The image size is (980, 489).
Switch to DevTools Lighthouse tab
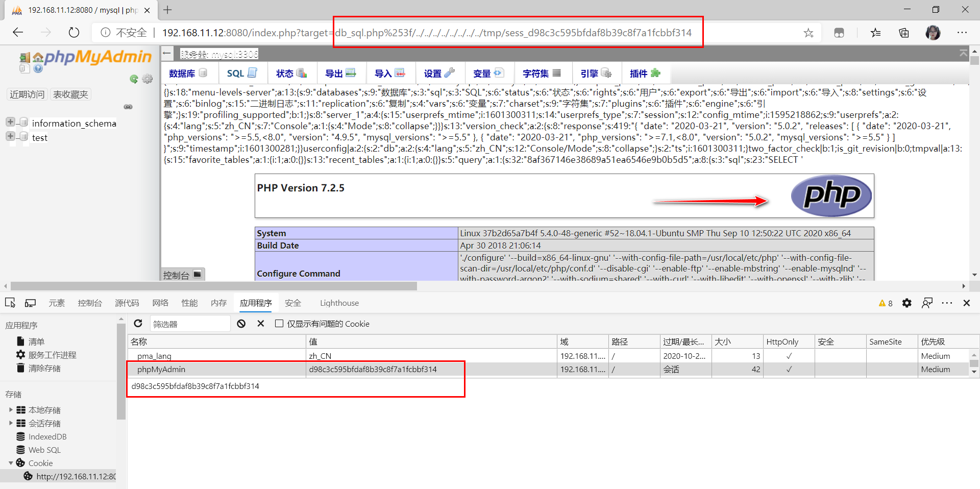pyautogui.click(x=339, y=303)
